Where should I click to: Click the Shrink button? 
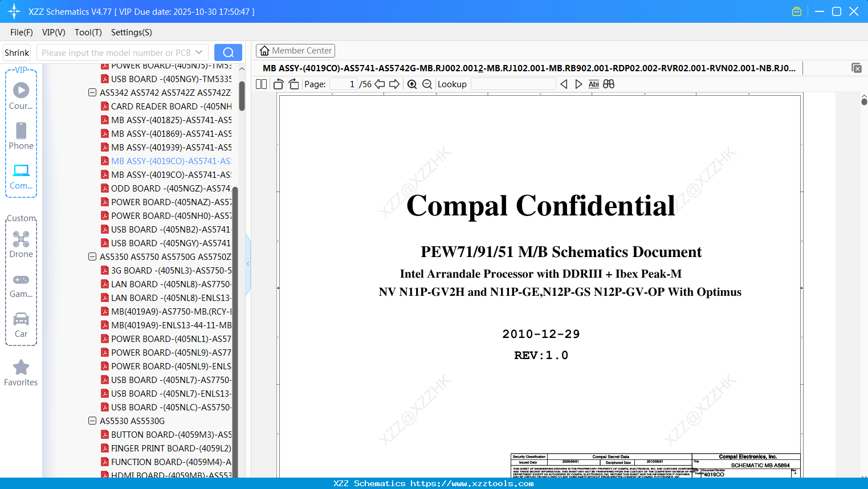pos(17,52)
